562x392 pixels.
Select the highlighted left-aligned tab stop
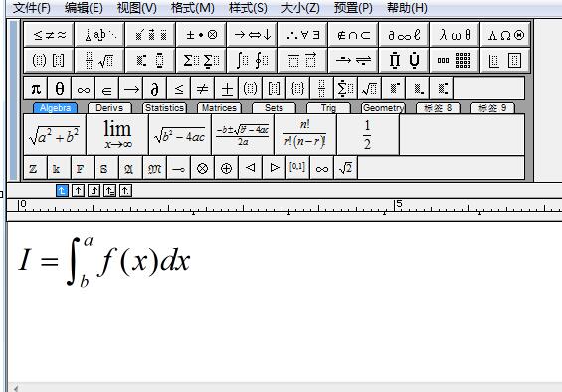coord(62,190)
